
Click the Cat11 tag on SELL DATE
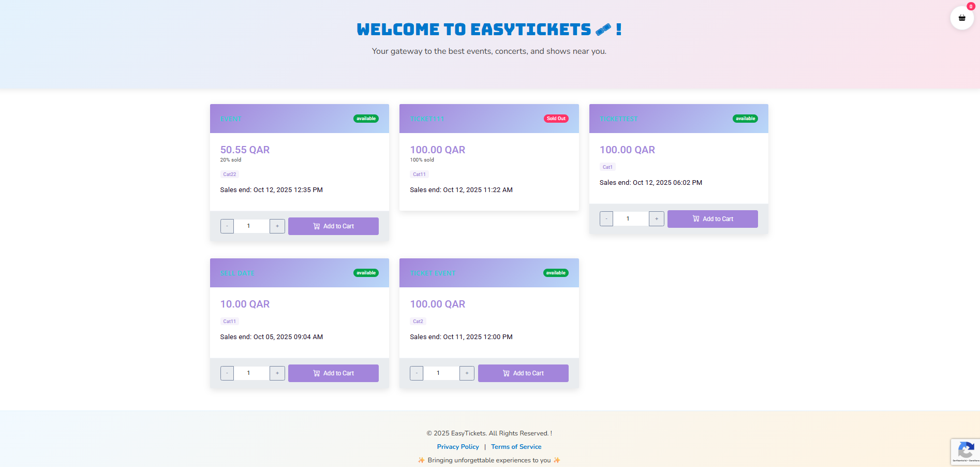point(229,321)
